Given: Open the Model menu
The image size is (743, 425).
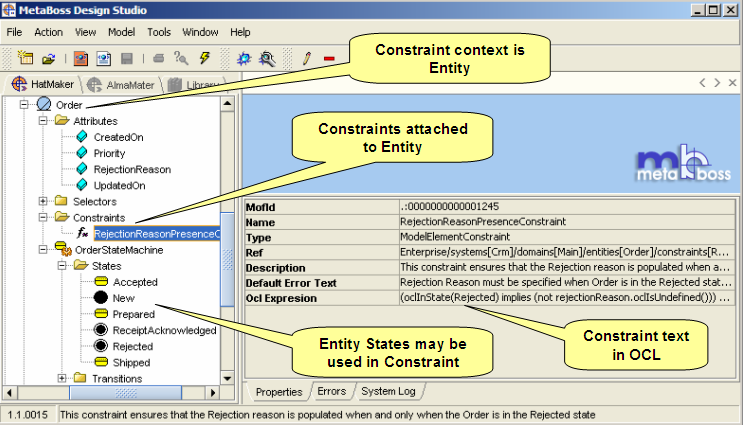Looking at the screenshot, I should click(121, 32).
